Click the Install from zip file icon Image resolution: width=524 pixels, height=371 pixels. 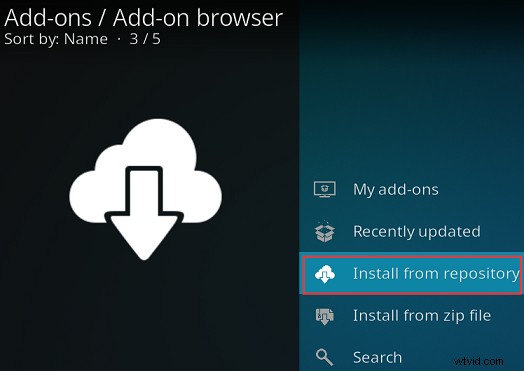click(324, 316)
